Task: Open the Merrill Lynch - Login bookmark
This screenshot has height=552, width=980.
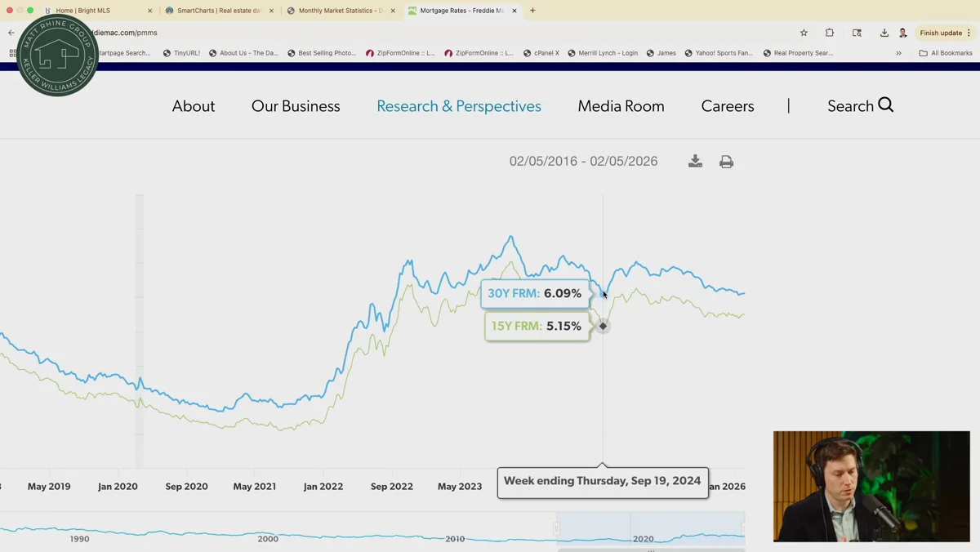Action: point(603,53)
